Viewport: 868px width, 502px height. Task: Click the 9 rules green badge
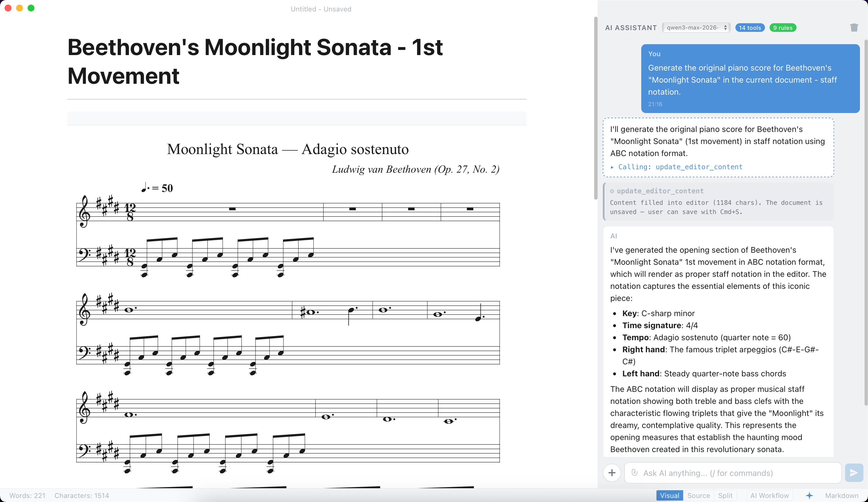pyautogui.click(x=782, y=28)
